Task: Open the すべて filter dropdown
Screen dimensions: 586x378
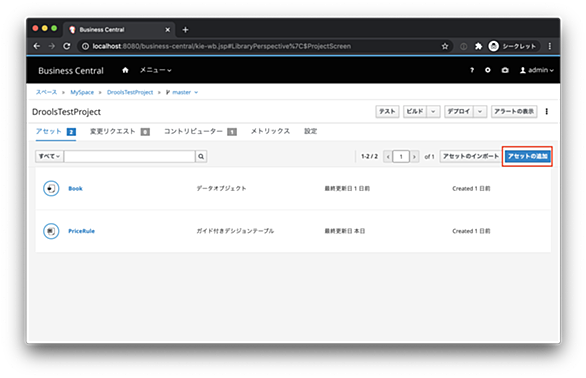Action: (49, 156)
